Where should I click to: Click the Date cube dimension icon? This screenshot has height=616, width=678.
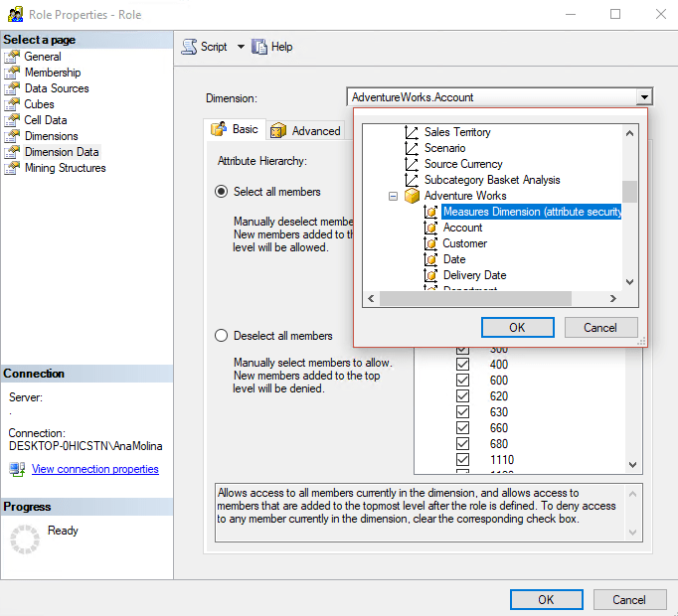point(430,259)
